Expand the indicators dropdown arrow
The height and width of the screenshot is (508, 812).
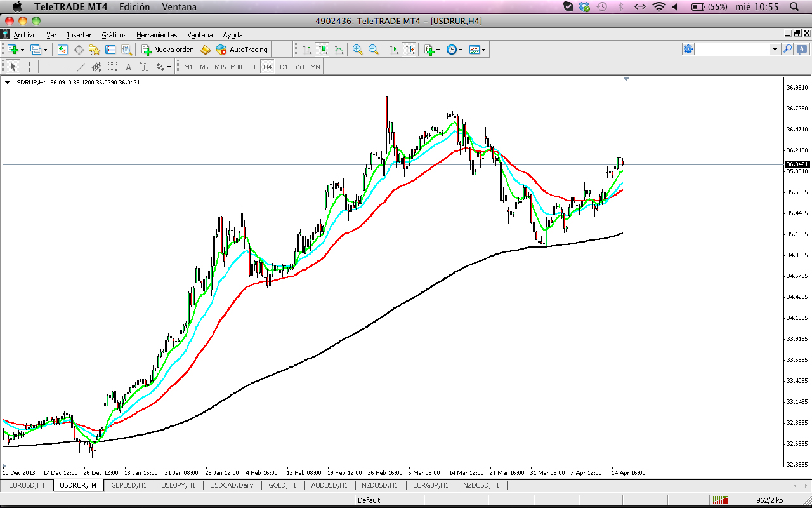[x=438, y=50]
